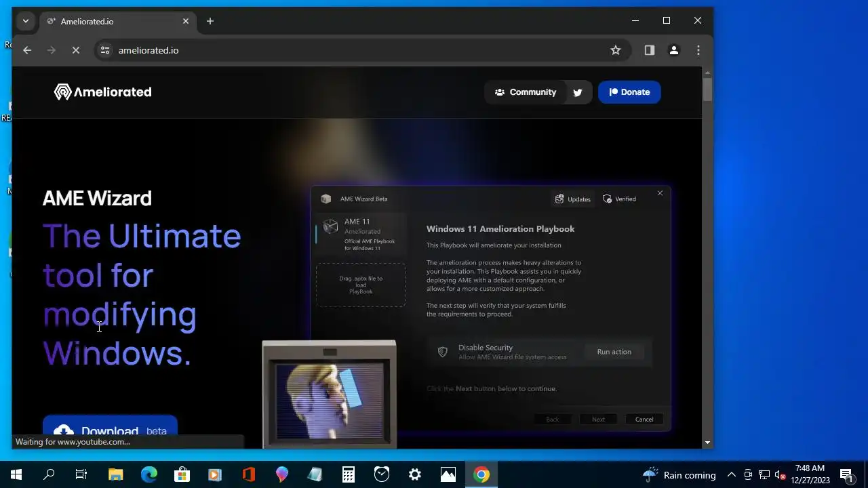868x488 pixels.
Task: Switch to Chrome on taskbar
Action: [x=481, y=474]
